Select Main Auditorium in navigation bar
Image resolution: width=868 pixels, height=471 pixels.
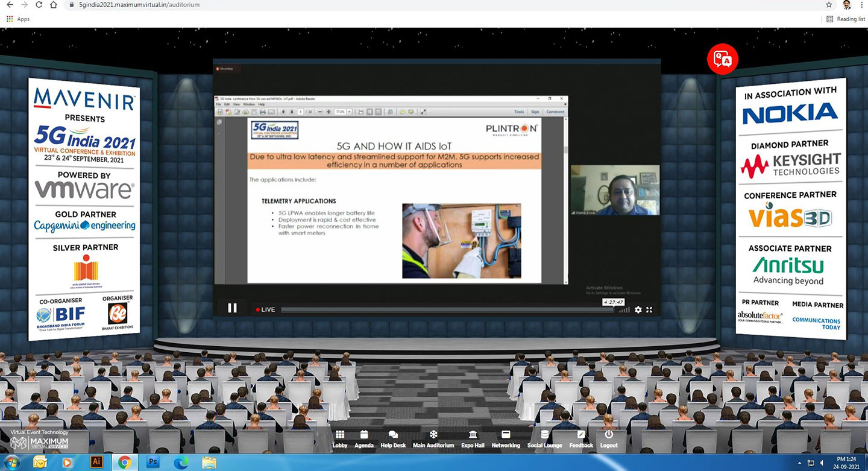point(433,439)
